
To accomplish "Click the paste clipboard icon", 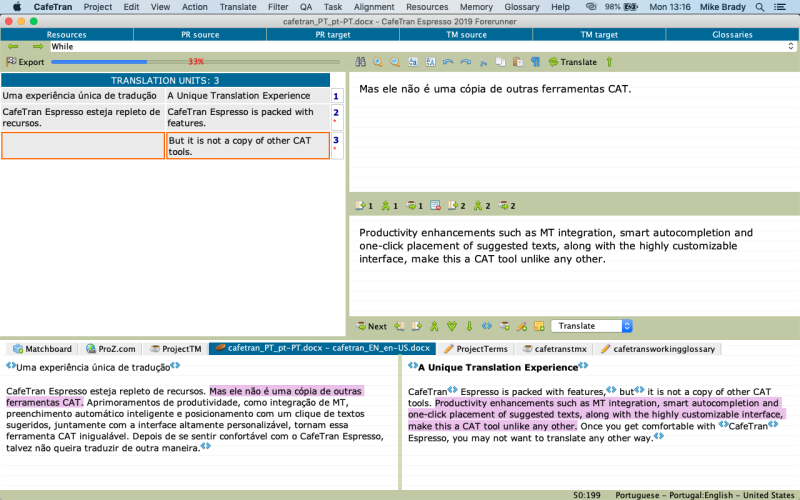I will 517,62.
